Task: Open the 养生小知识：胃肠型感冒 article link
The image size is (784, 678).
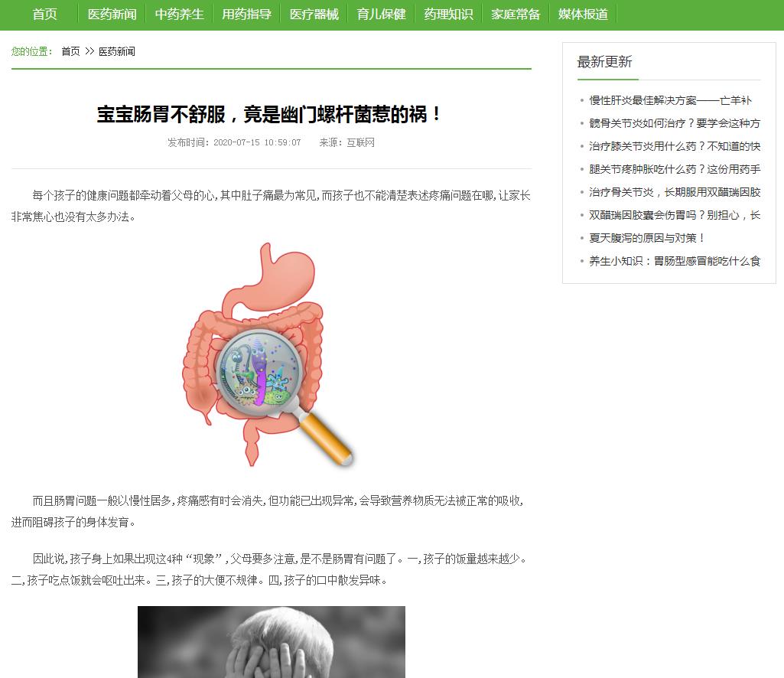Action: (x=675, y=261)
